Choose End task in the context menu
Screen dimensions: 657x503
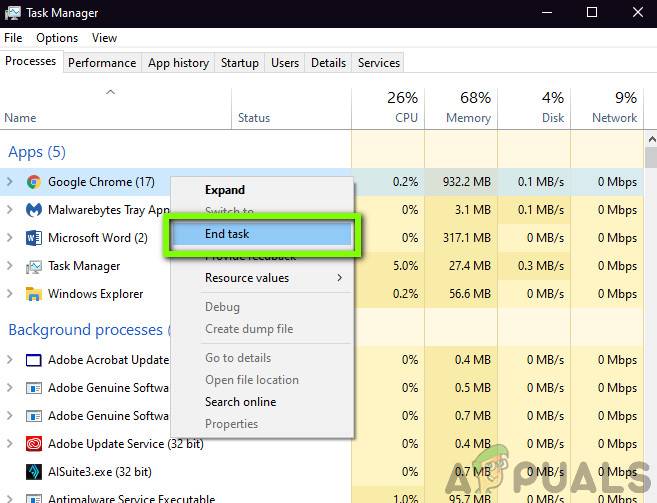262,234
